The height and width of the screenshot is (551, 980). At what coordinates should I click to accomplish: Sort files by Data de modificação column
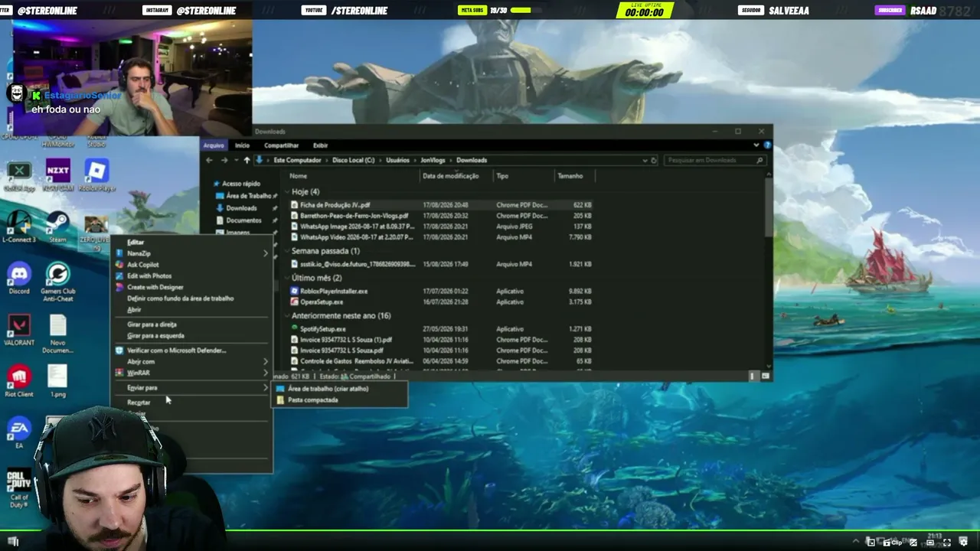click(450, 176)
